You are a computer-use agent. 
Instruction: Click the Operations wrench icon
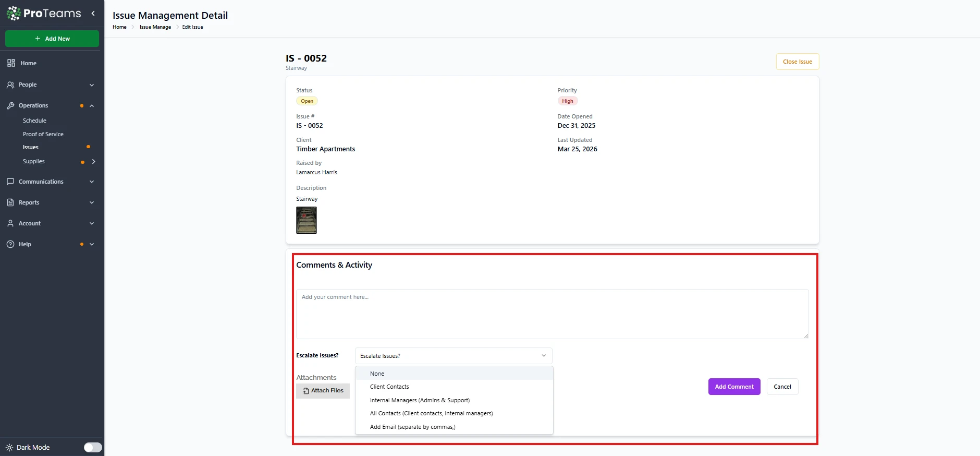(x=10, y=105)
